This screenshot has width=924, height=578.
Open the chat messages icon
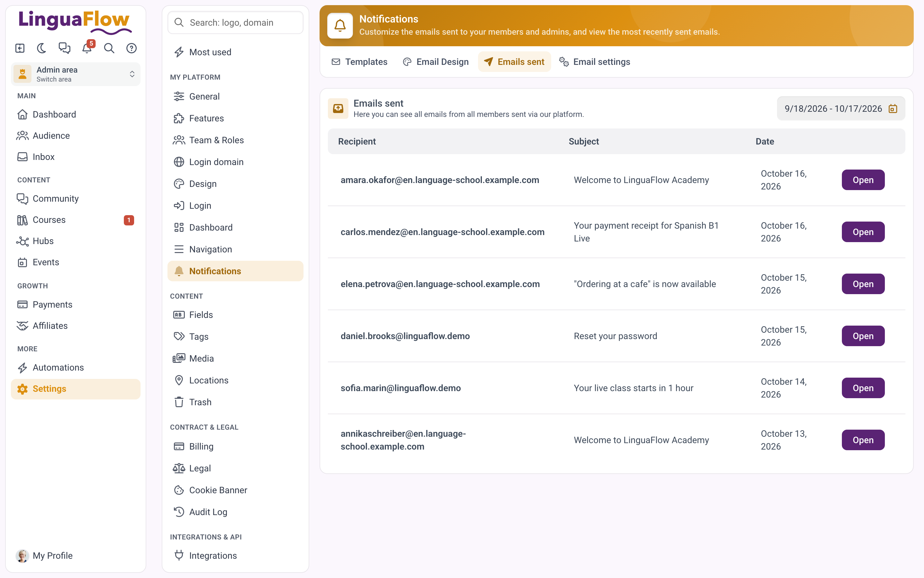(x=64, y=48)
